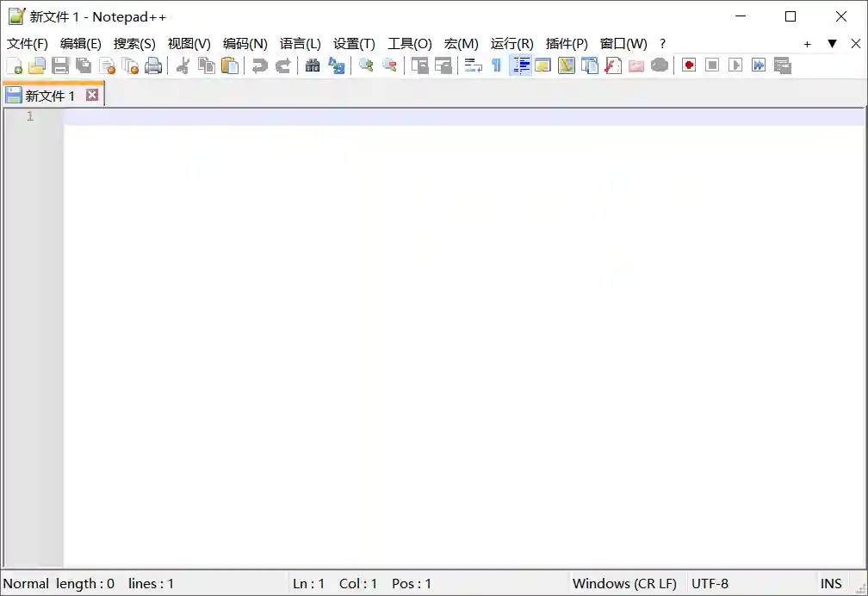The image size is (868, 596).
Task: Click the Play recorded macro icon
Action: (735, 65)
